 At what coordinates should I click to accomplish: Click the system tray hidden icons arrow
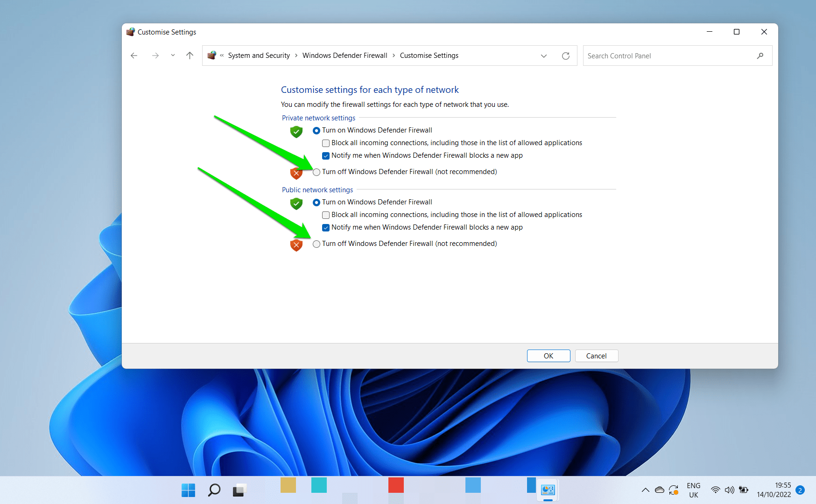coord(645,490)
